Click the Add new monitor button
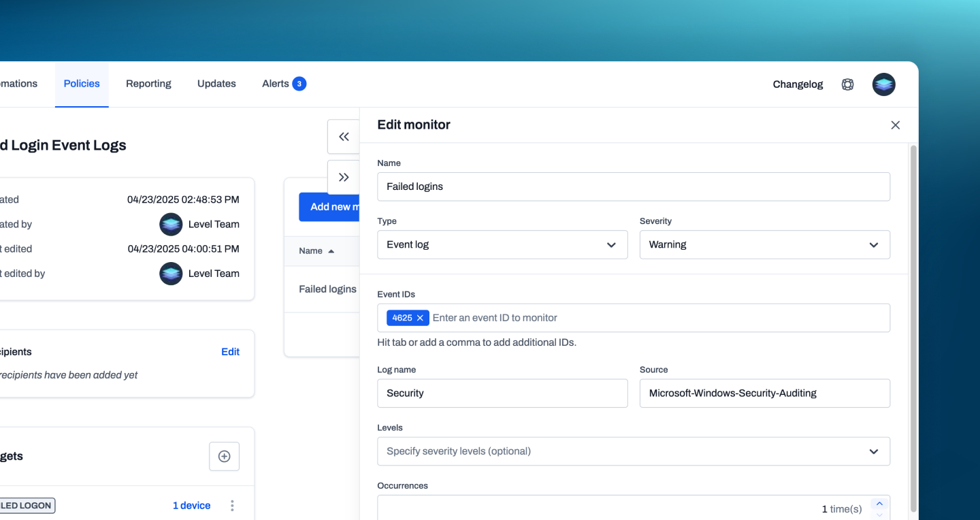 tap(329, 207)
